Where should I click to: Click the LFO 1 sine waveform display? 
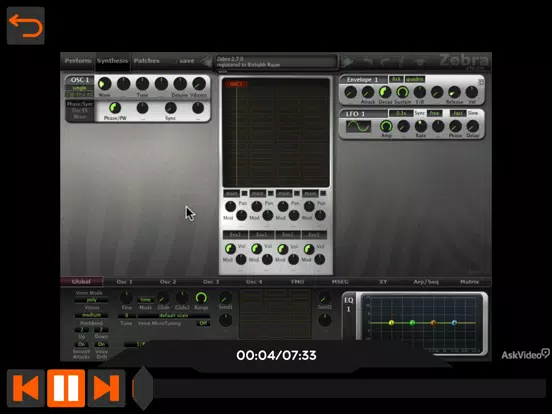(x=358, y=126)
